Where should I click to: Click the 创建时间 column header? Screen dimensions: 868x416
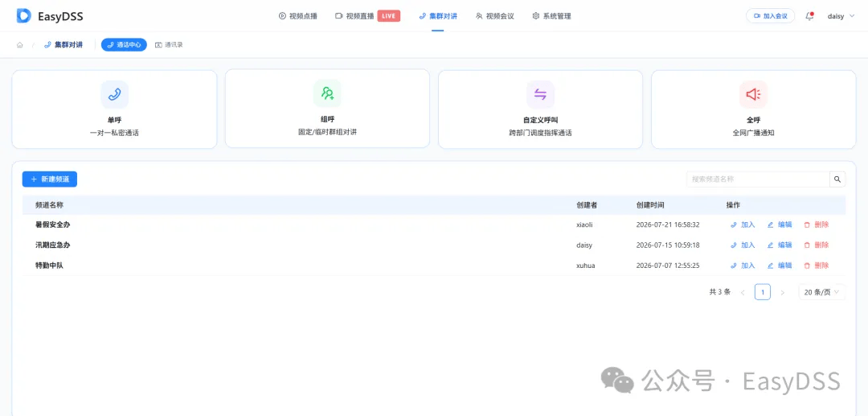pos(650,205)
